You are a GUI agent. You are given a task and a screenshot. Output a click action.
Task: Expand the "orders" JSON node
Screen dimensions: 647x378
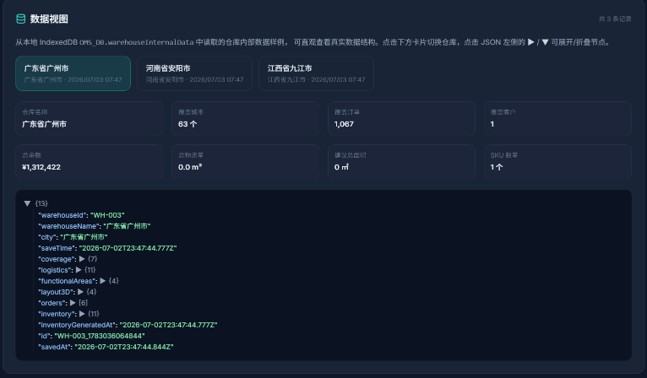[73, 303]
